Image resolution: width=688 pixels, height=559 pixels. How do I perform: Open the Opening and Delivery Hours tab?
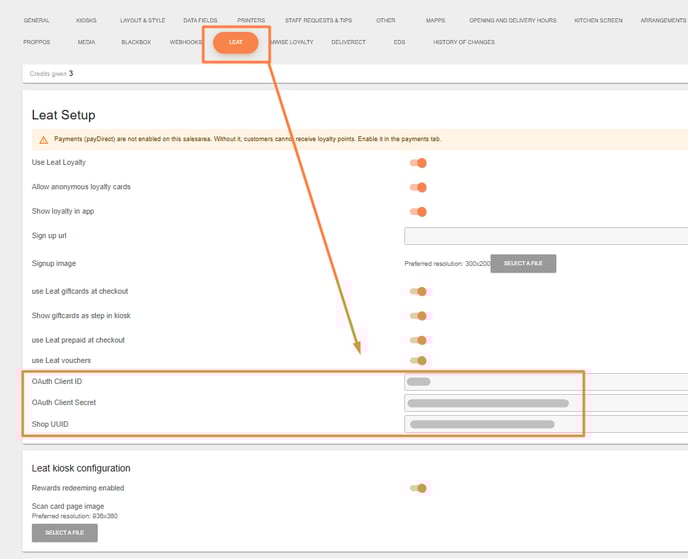pos(512,20)
